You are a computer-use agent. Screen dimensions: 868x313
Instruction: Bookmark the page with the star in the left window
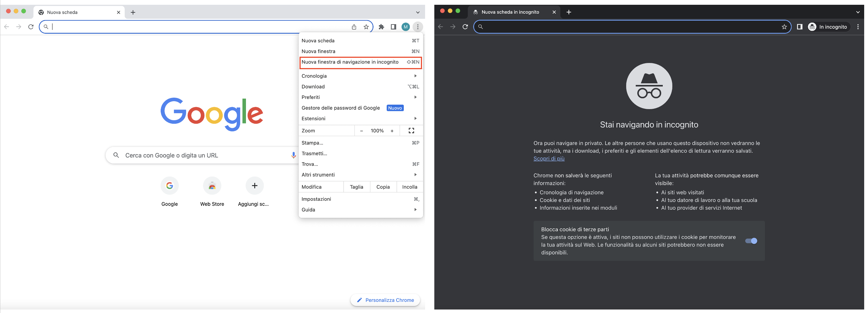366,27
